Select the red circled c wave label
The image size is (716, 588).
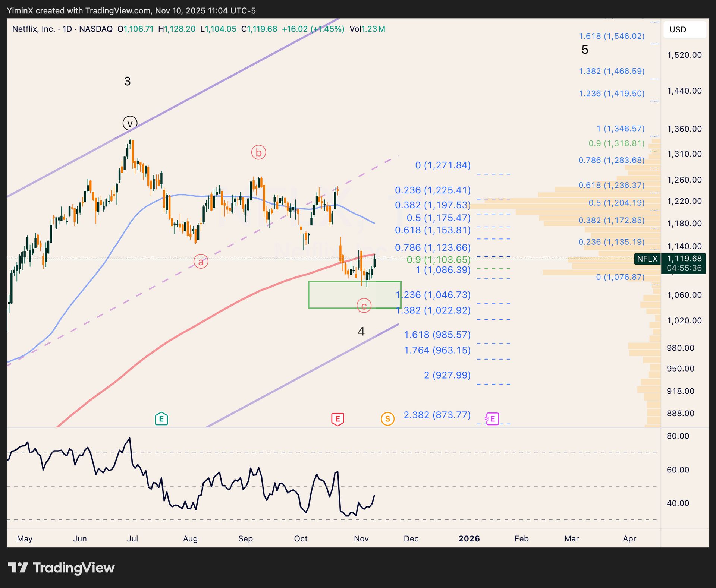pos(364,306)
